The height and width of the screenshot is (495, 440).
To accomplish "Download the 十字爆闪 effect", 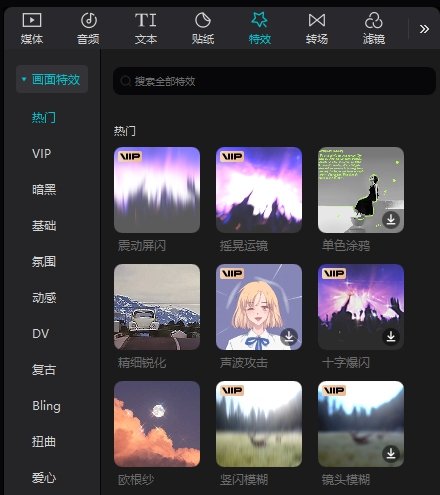I will [391, 337].
